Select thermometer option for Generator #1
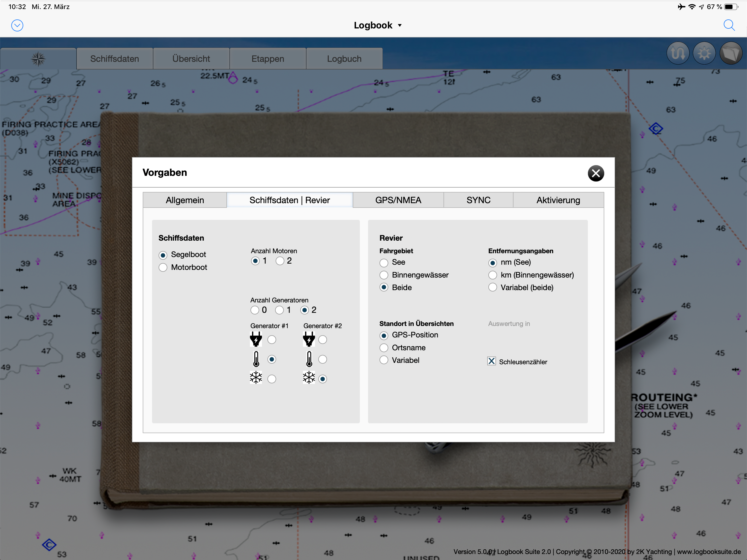 click(272, 359)
